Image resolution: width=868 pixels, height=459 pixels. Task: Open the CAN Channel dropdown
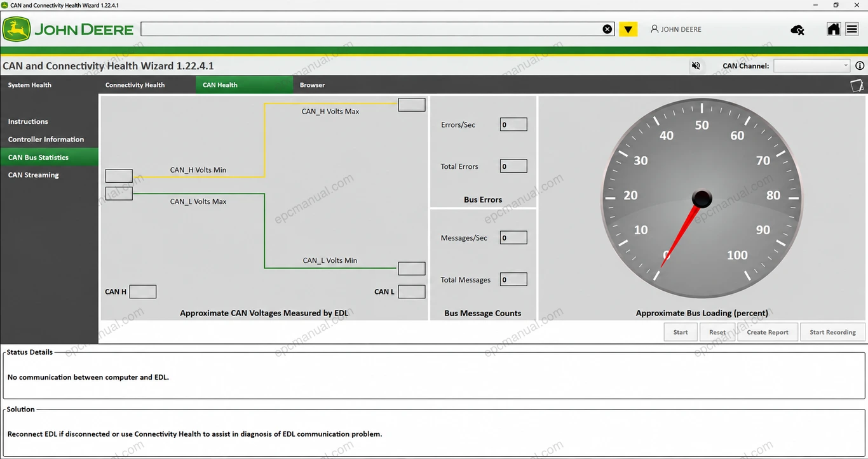point(811,65)
